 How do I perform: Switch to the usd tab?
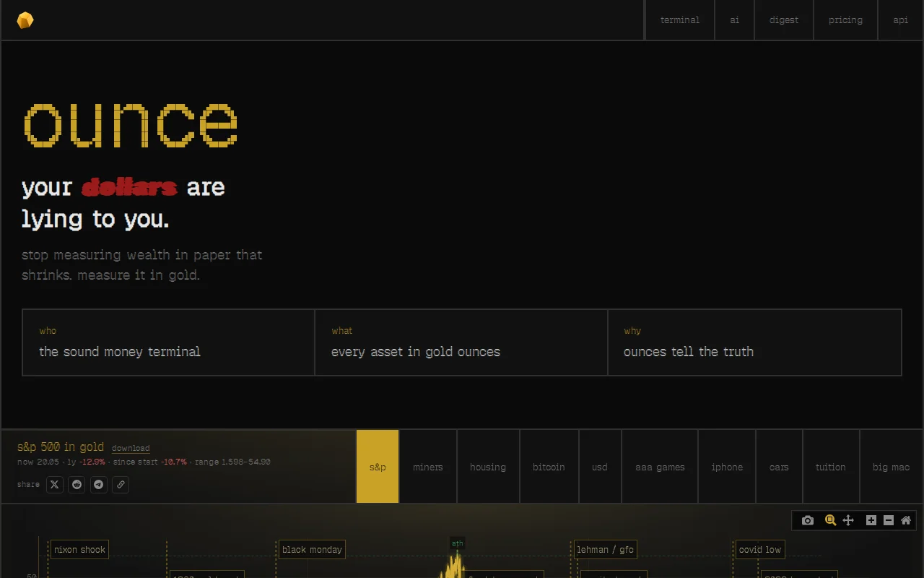tap(600, 467)
